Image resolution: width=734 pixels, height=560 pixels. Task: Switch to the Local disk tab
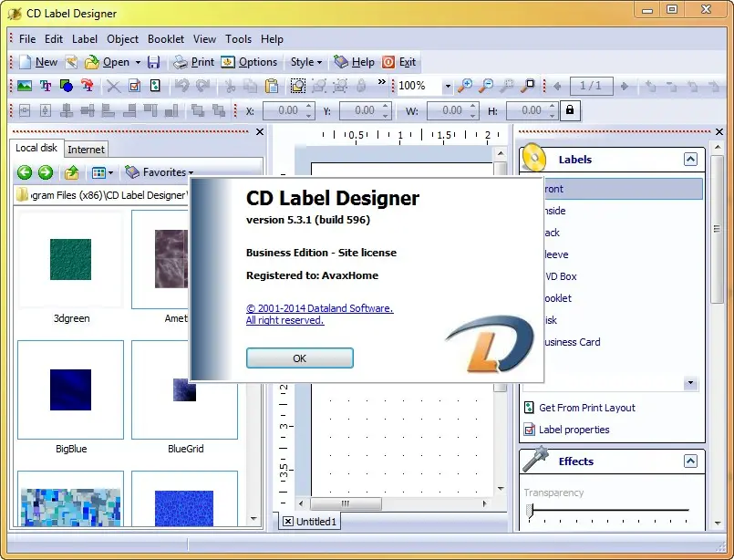[36, 148]
